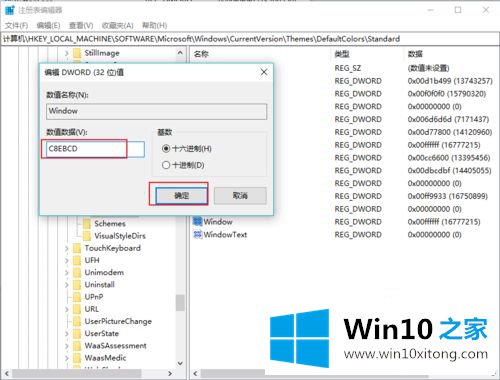Open the 编辑(E) menu
500x380 pixels.
(x=48, y=25)
